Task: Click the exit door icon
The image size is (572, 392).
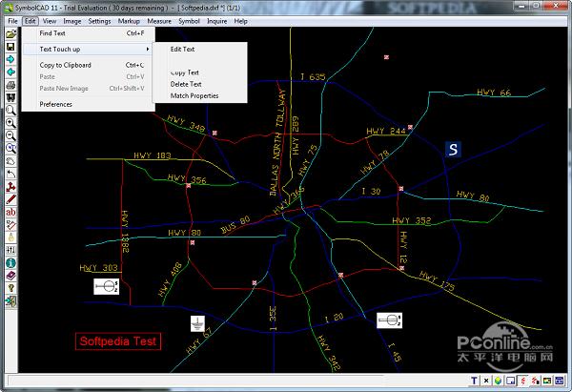Action: tap(10, 300)
